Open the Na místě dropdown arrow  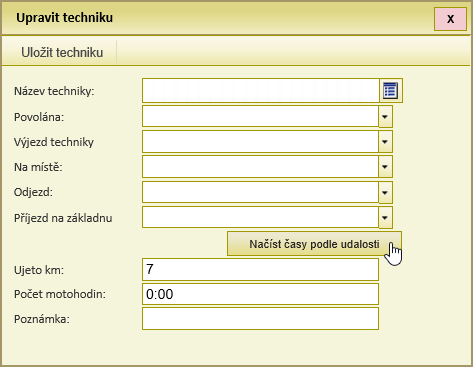[x=385, y=167]
